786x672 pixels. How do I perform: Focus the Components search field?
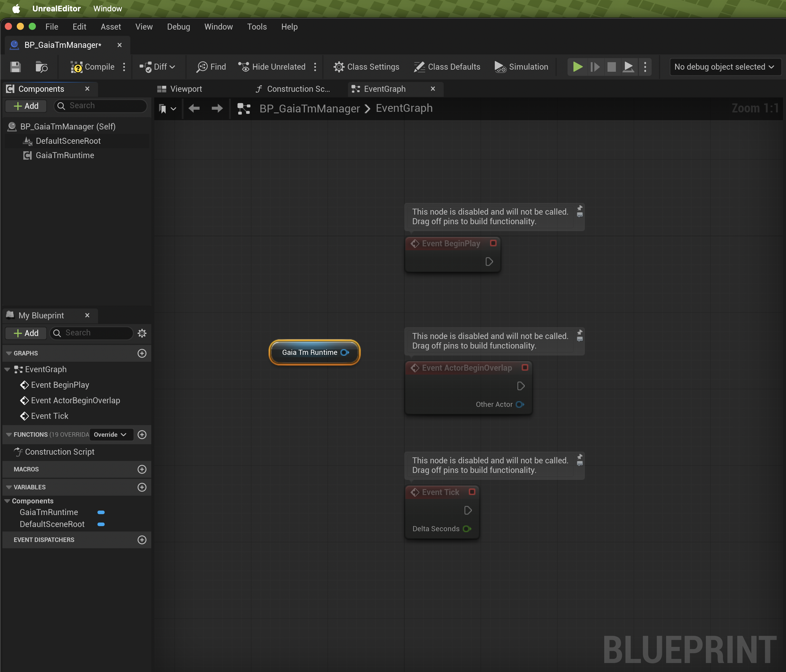point(100,106)
